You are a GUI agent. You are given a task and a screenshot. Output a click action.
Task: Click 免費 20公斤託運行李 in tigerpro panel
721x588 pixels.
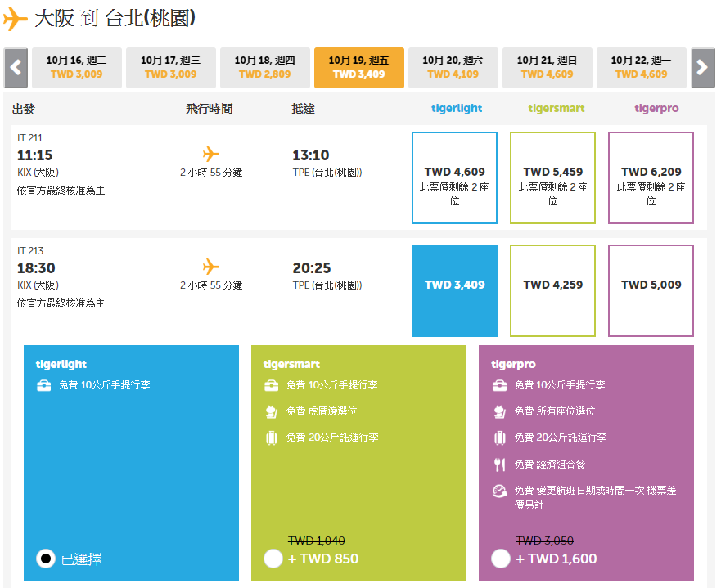pyautogui.click(x=561, y=438)
